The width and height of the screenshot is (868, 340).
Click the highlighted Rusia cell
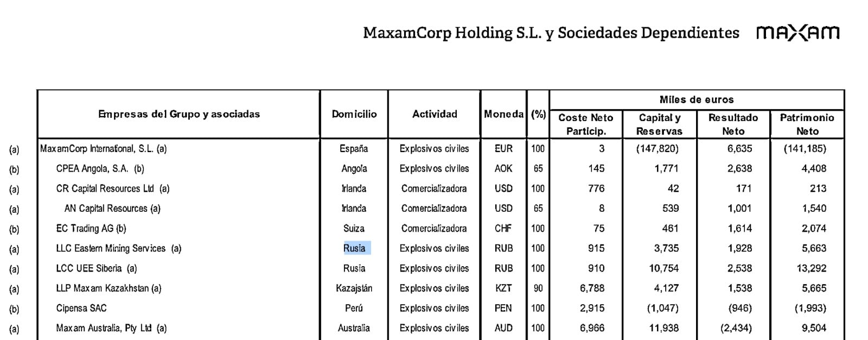pyautogui.click(x=354, y=248)
